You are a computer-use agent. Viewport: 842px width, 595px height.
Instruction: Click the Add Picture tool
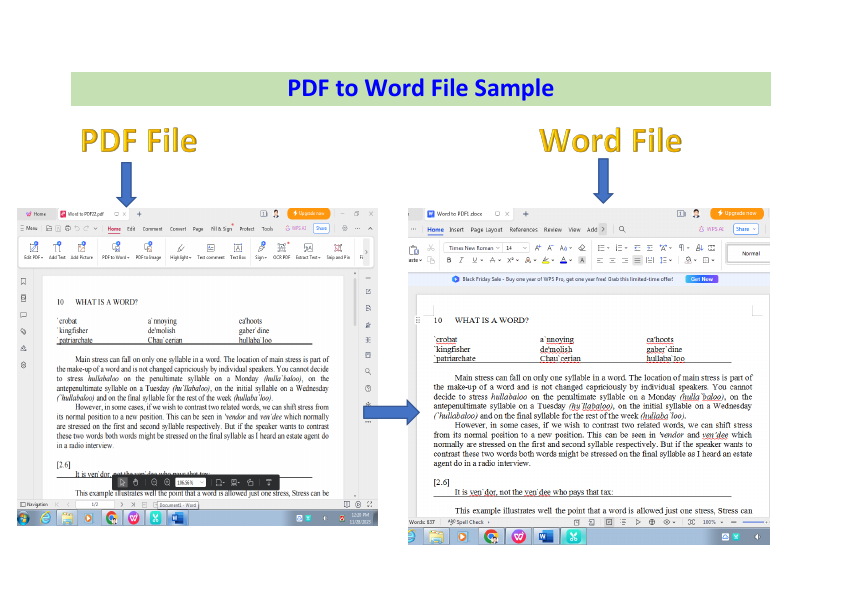pyautogui.click(x=81, y=250)
